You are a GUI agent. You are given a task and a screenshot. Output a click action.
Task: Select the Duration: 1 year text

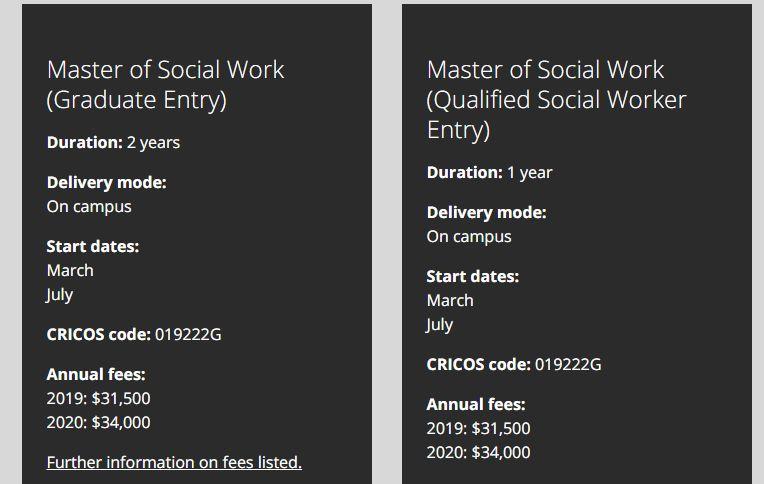(490, 173)
